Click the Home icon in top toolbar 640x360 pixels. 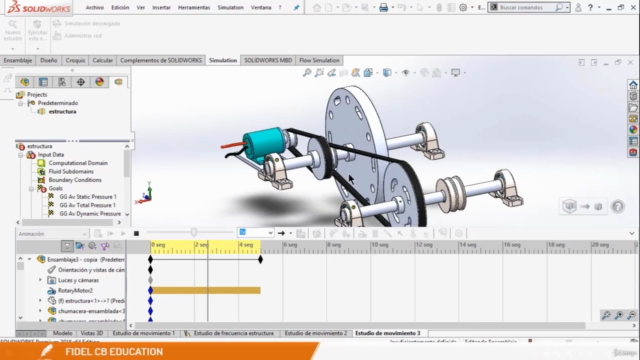point(316,7)
